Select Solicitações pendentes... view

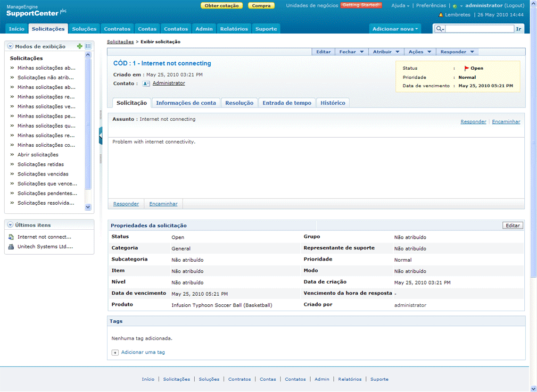47,194
